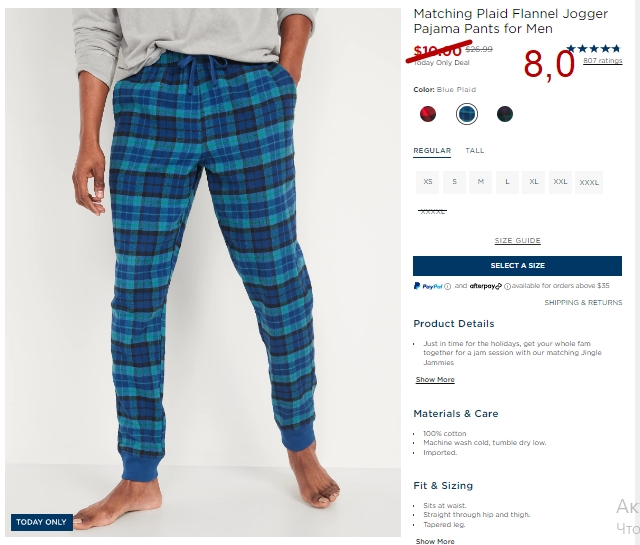Click the SELECT A SIZE button
The height and width of the screenshot is (545, 640).
point(518,266)
